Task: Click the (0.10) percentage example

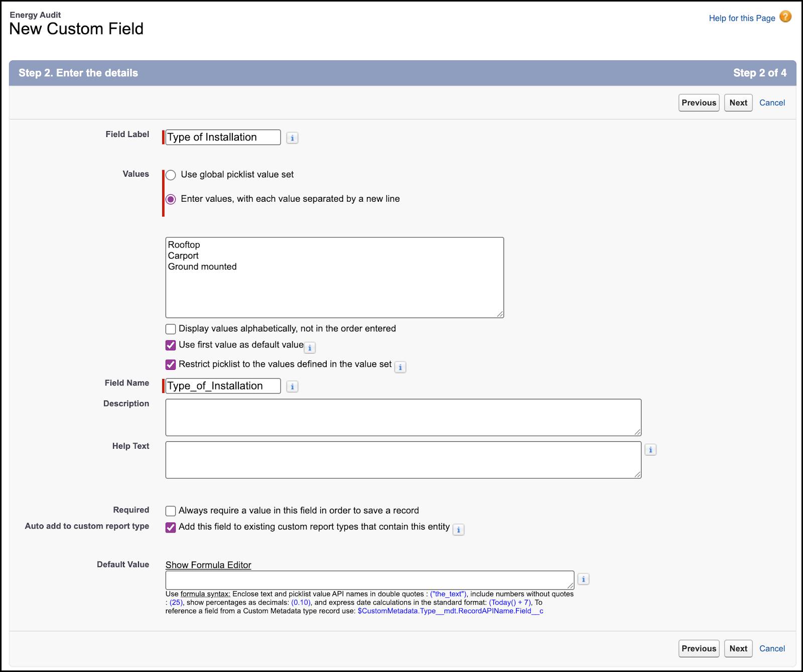Action: 301,602
